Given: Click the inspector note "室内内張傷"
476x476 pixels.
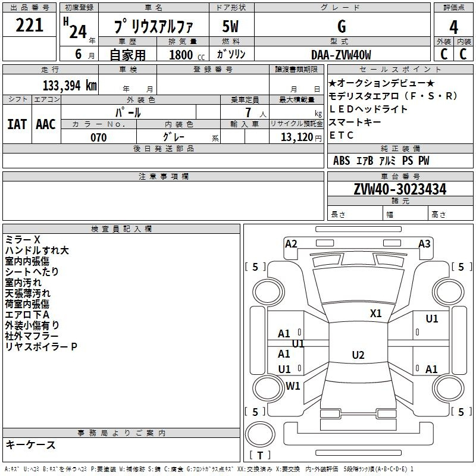Looking at the screenshot, I should [27, 261].
